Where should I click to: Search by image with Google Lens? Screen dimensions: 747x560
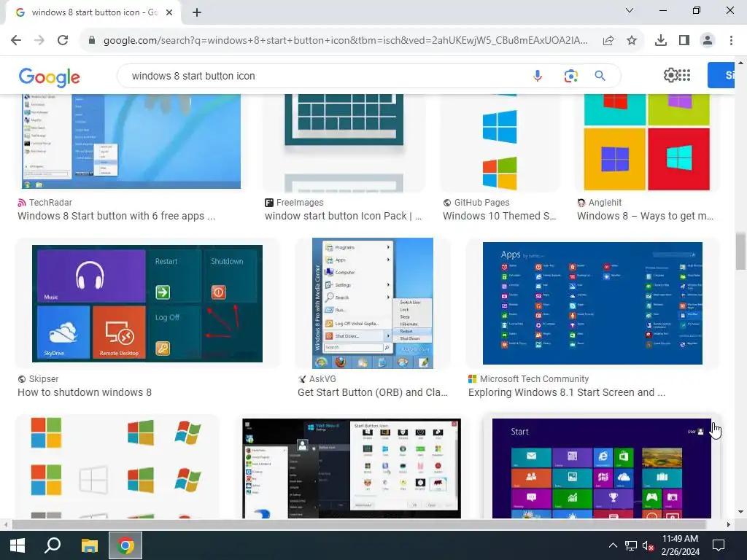(x=570, y=76)
